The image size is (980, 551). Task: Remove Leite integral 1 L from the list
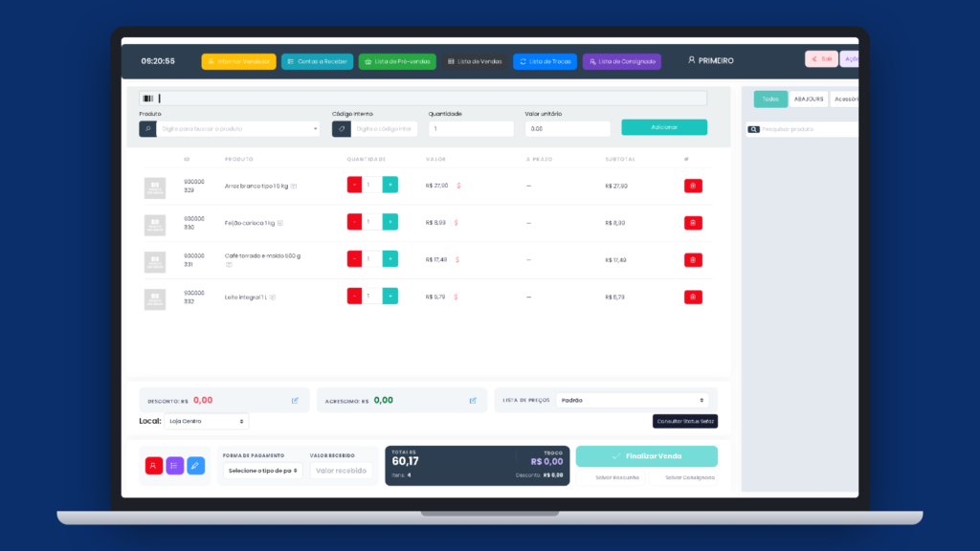(x=693, y=297)
